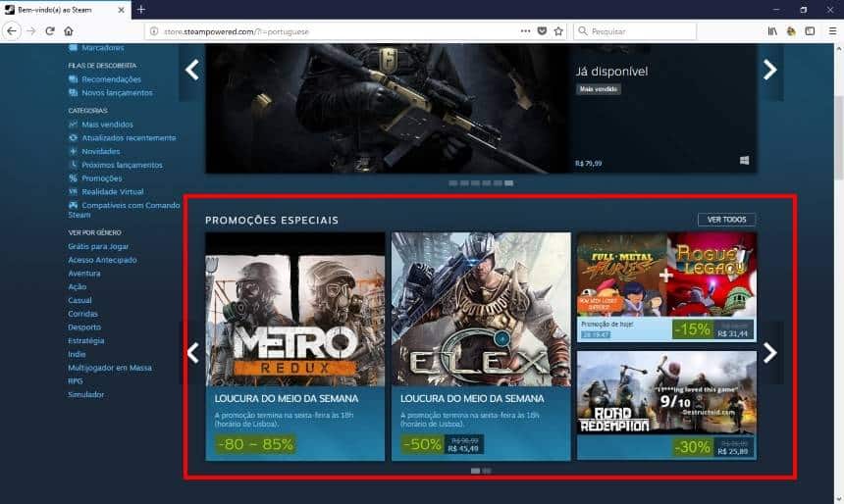Viewport: 844px width, 504px height.
Task: Browse Corridas genre
Action: pos(82,314)
